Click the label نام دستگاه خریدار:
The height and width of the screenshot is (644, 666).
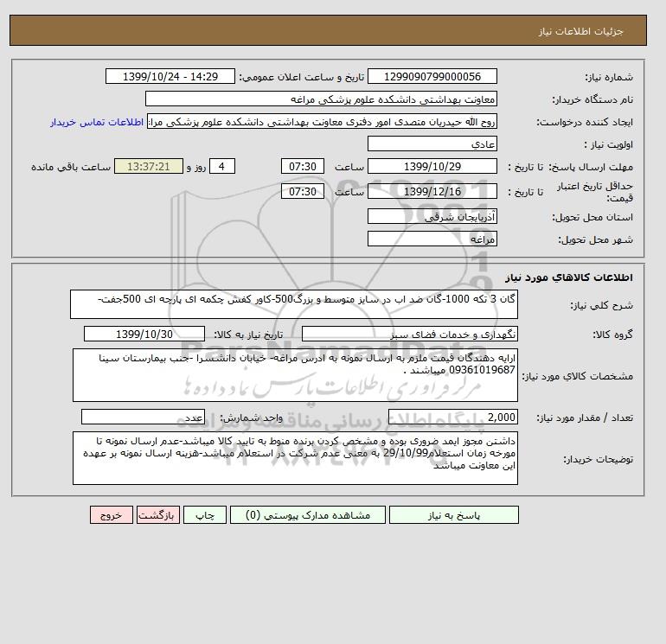click(x=592, y=99)
